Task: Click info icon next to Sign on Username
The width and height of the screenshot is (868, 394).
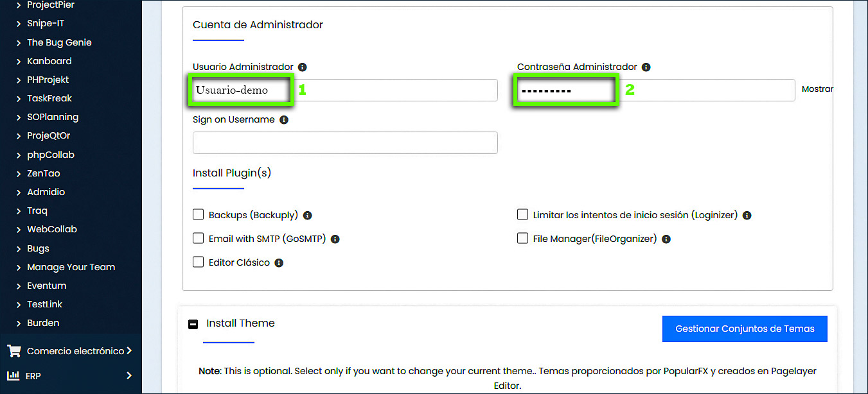Action: 284,120
